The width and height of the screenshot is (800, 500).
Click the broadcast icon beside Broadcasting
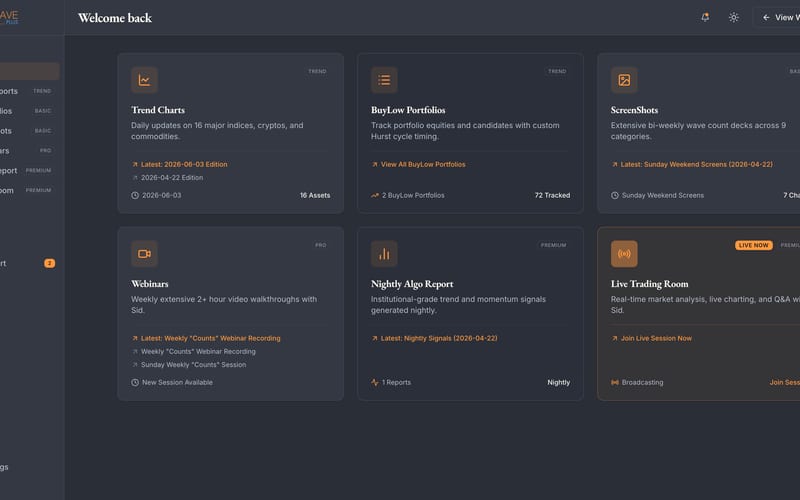[x=615, y=383]
